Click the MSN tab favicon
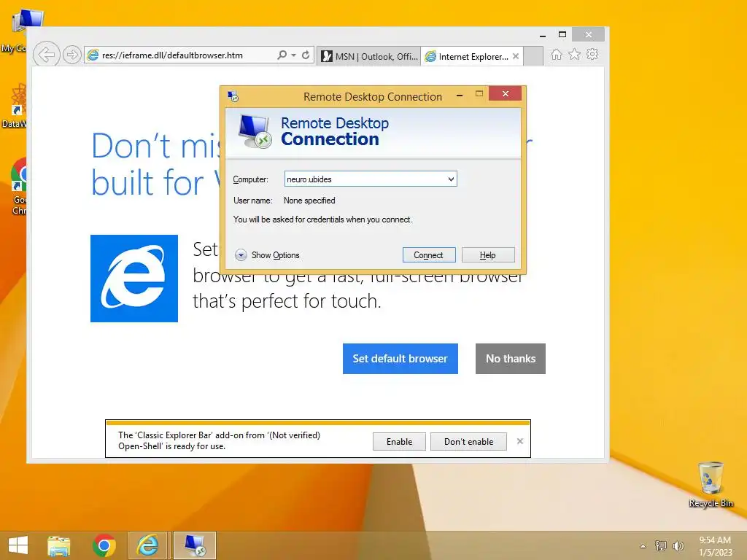 point(327,56)
